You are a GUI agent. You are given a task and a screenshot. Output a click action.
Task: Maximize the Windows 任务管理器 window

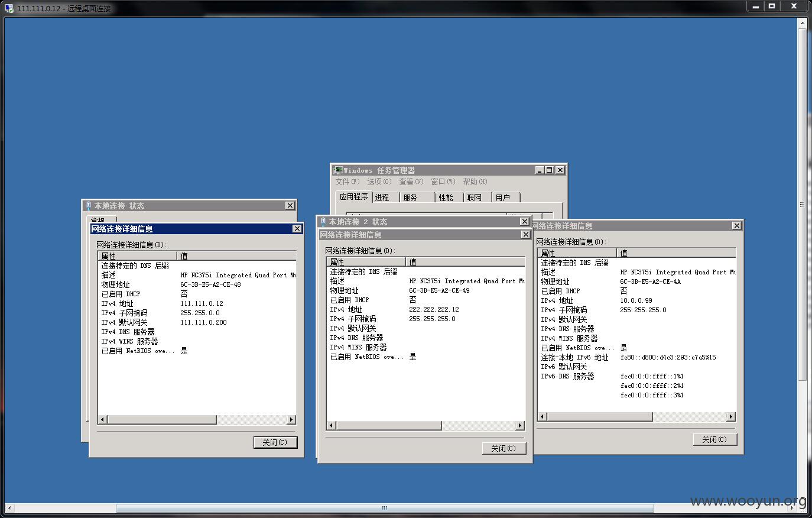click(550, 170)
